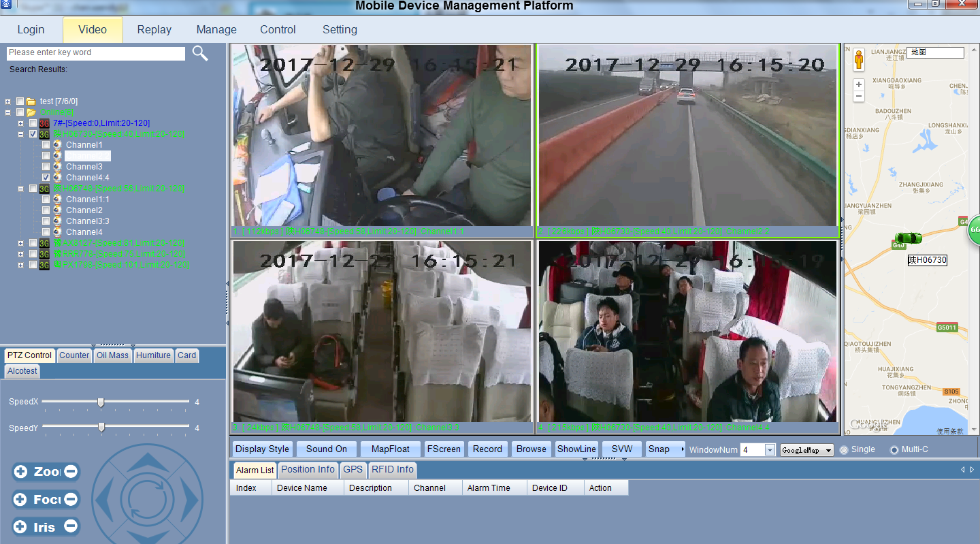980x544 pixels.
Task: Check the test group checkbox
Action: tap(20, 101)
